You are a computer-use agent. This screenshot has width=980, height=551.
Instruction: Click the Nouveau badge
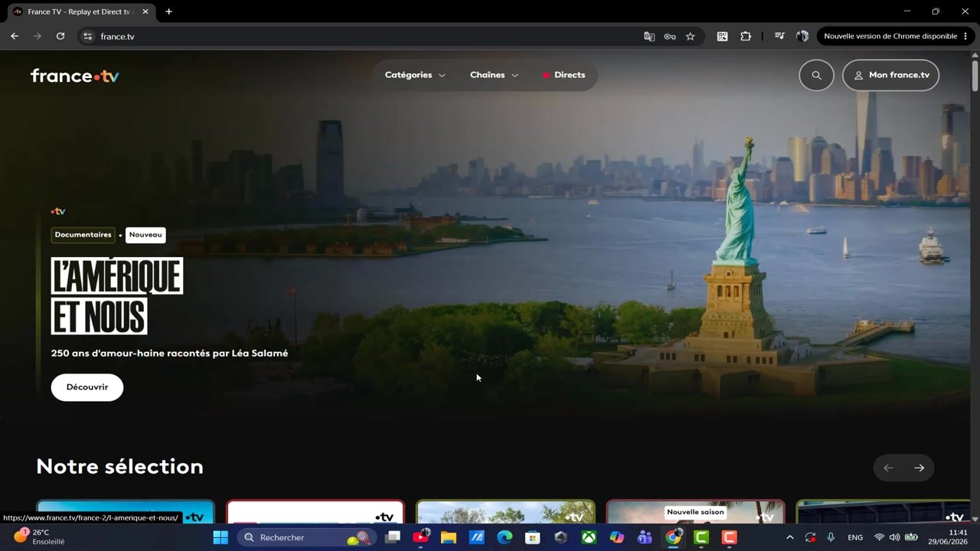click(145, 235)
